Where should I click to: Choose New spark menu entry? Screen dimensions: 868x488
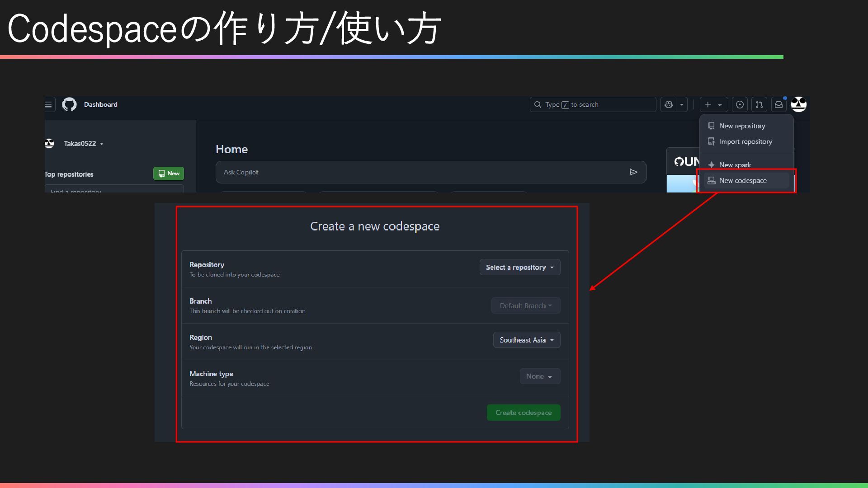(746, 165)
